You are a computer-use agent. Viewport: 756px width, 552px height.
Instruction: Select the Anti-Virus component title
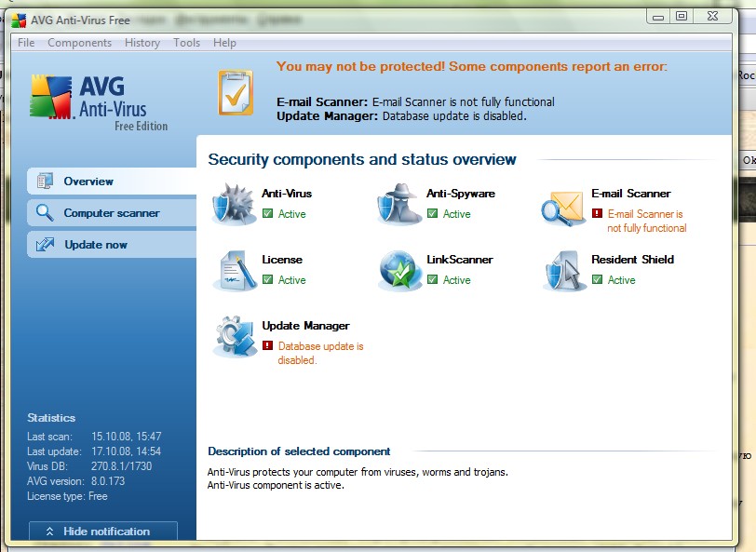pyautogui.click(x=287, y=194)
